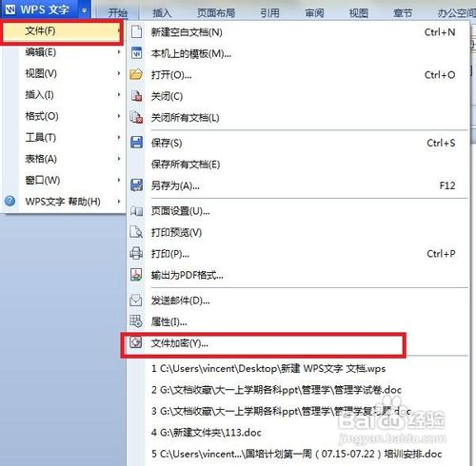Viewport: 476px width, 466px height.
Task: Open recent file 管理学试卷.doc
Action: [298, 390]
